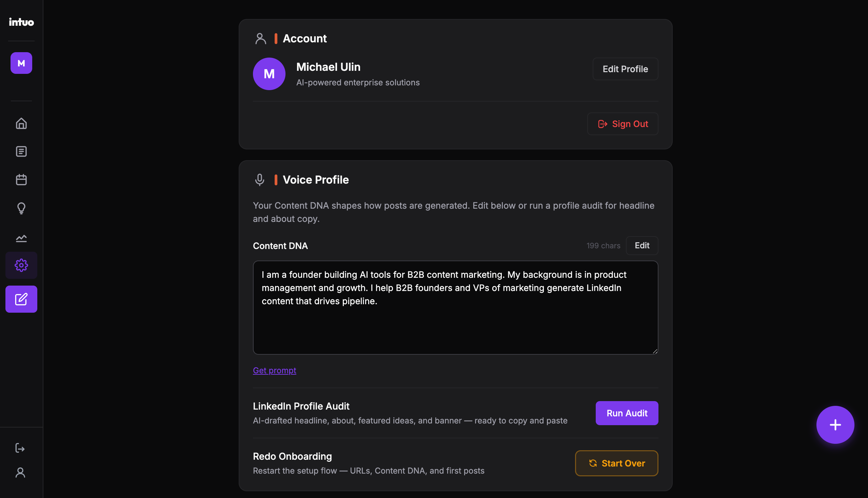The image size is (868, 498).
Task: Click Michael Ulin's avatar in the Account card
Action: [269, 74]
